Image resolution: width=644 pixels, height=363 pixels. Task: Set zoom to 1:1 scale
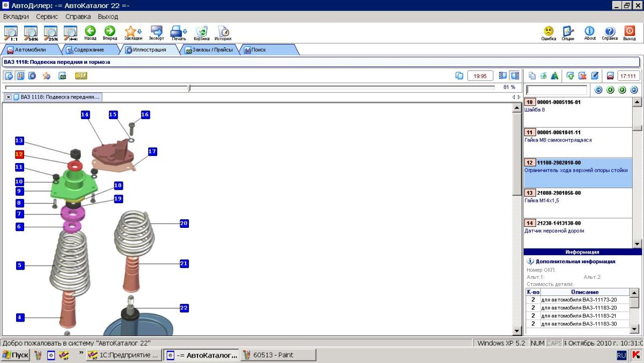coord(11,33)
